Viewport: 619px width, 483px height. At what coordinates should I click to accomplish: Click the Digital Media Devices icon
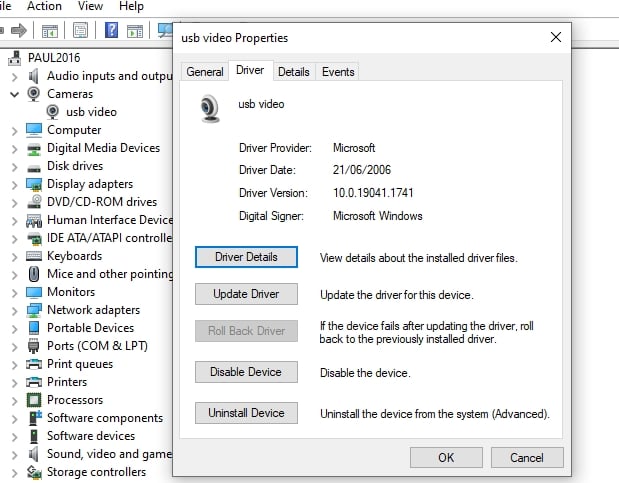pos(34,148)
